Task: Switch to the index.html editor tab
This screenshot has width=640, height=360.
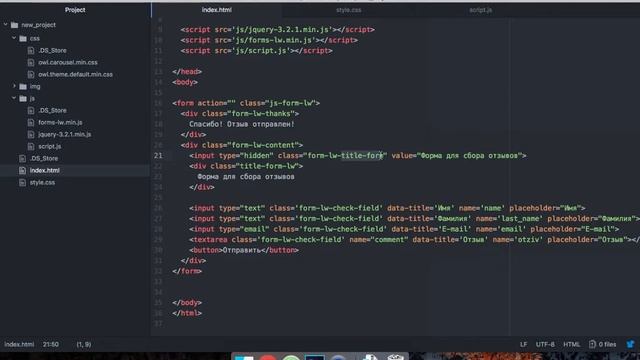Action: pyautogui.click(x=217, y=10)
